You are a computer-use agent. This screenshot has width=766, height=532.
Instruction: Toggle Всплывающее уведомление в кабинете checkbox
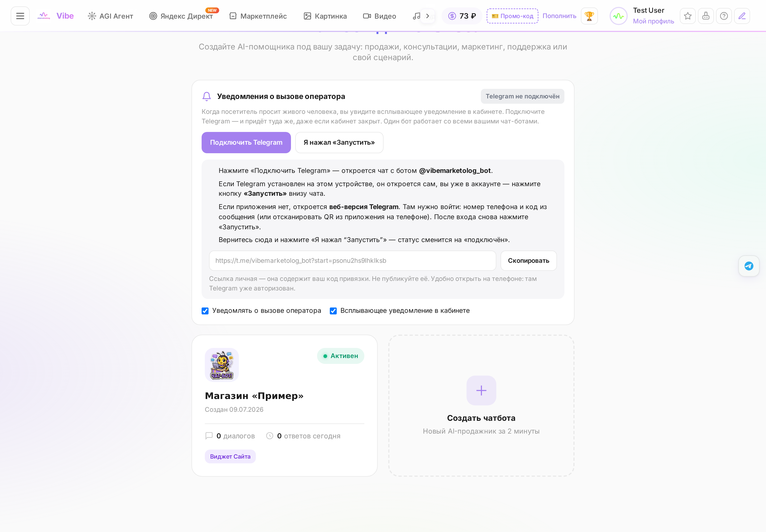coord(333,311)
